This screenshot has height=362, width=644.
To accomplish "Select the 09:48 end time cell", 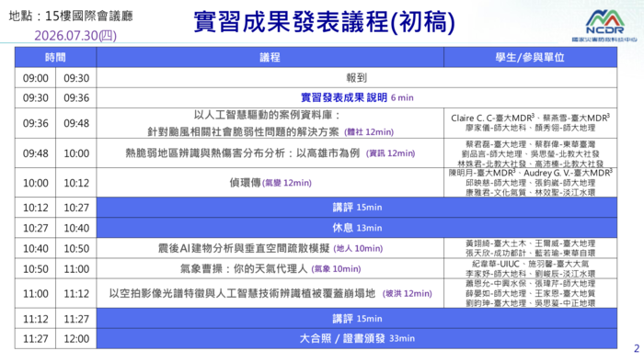I will [x=76, y=123].
